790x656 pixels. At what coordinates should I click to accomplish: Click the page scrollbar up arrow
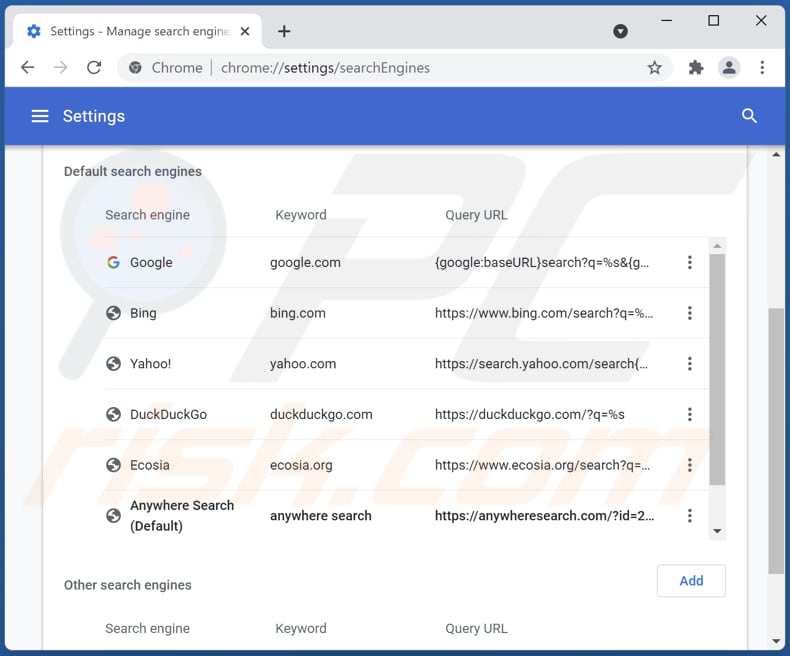click(x=776, y=155)
